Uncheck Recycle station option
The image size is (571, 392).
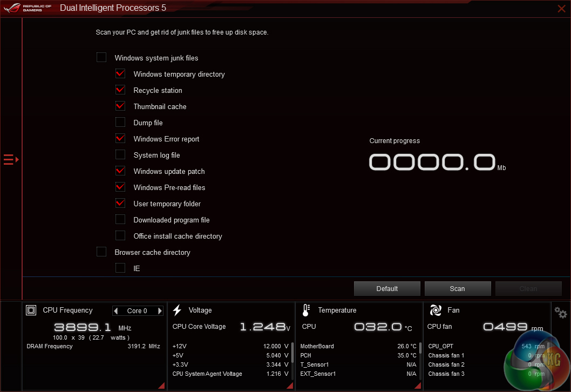click(x=120, y=90)
